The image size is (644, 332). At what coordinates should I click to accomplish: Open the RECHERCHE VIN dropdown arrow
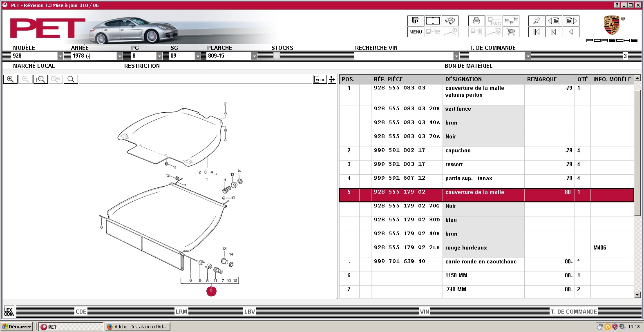pyautogui.click(x=456, y=56)
